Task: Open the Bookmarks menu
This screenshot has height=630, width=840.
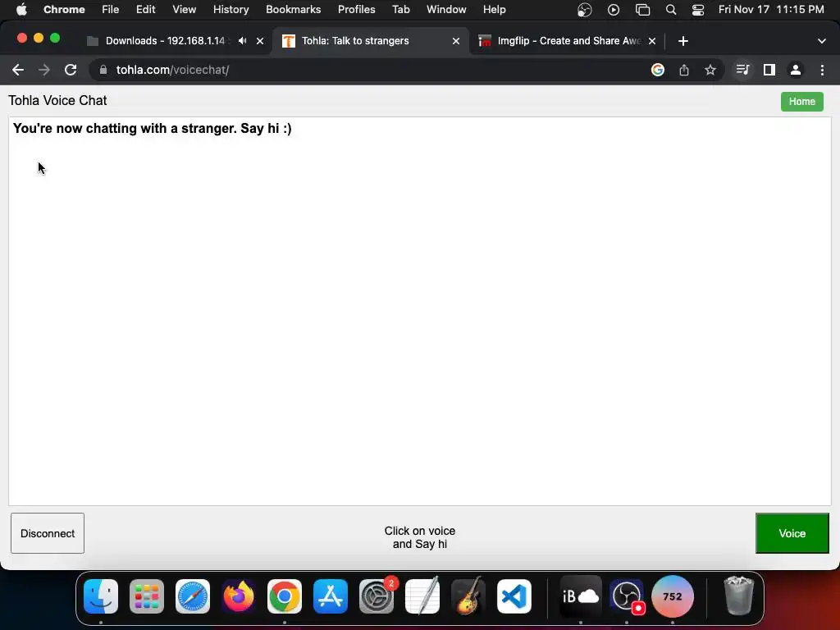Action: [x=294, y=10]
